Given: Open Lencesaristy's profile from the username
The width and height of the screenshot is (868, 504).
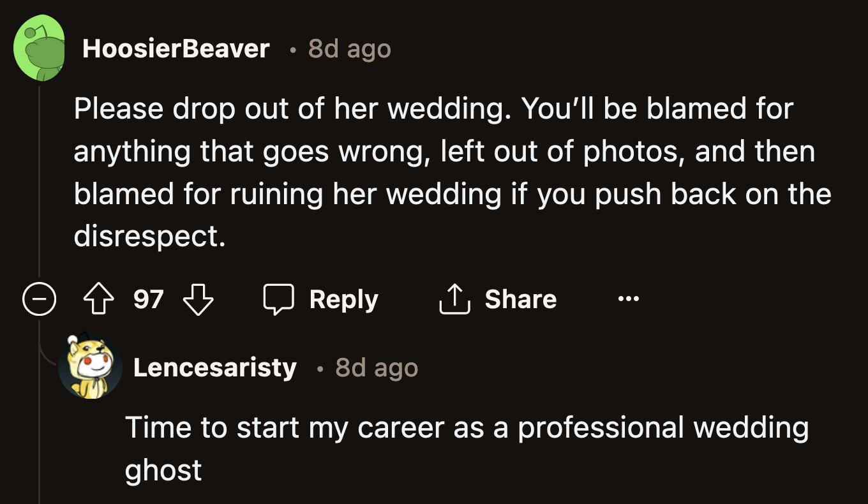Looking at the screenshot, I should point(216,367).
